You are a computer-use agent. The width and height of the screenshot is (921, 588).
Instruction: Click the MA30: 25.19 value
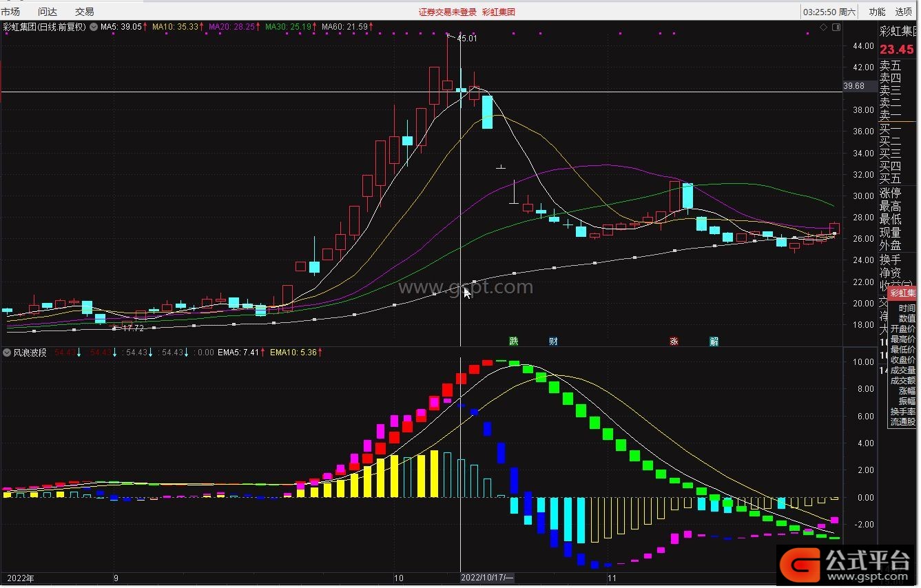coord(291,27)
